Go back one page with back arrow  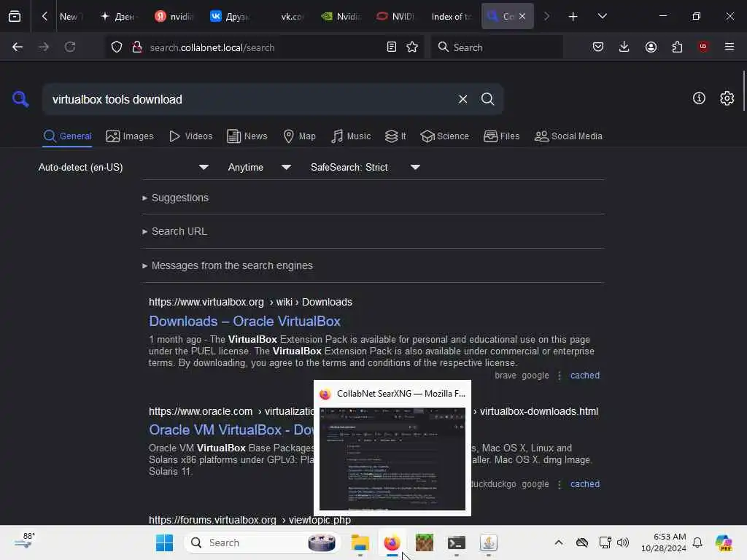18,47
